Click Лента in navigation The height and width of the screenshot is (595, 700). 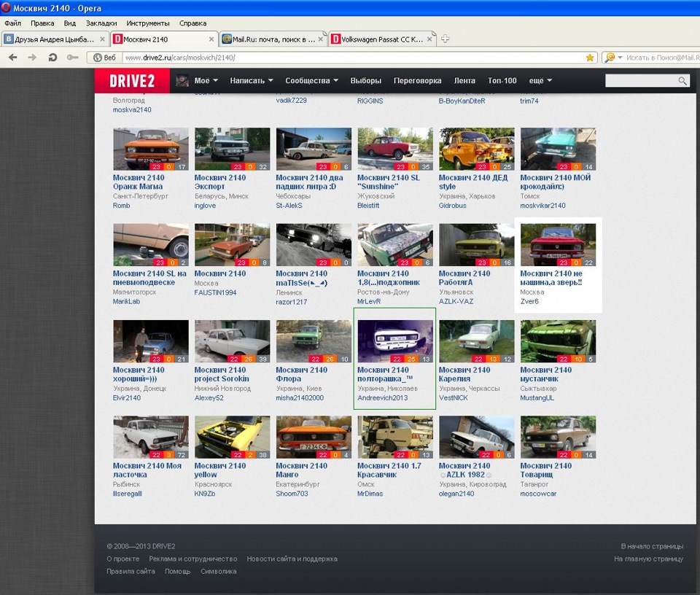tap(464, 81)
